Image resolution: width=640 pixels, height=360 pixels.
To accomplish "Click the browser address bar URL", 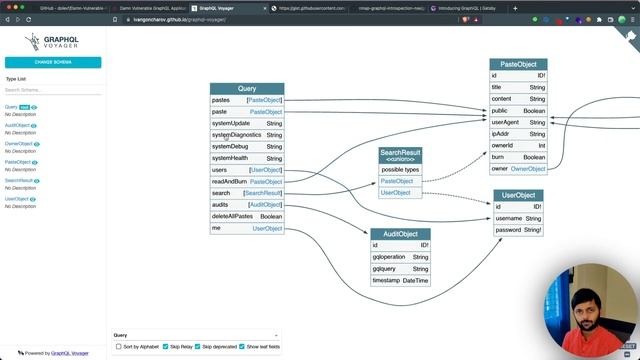I will coord(180,19).
